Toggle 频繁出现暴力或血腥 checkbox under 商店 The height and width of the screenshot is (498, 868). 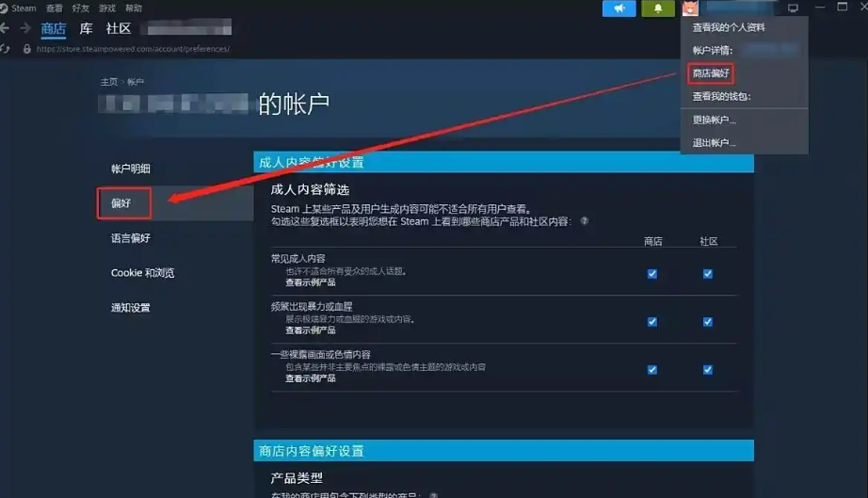click(x=652, y=321)
